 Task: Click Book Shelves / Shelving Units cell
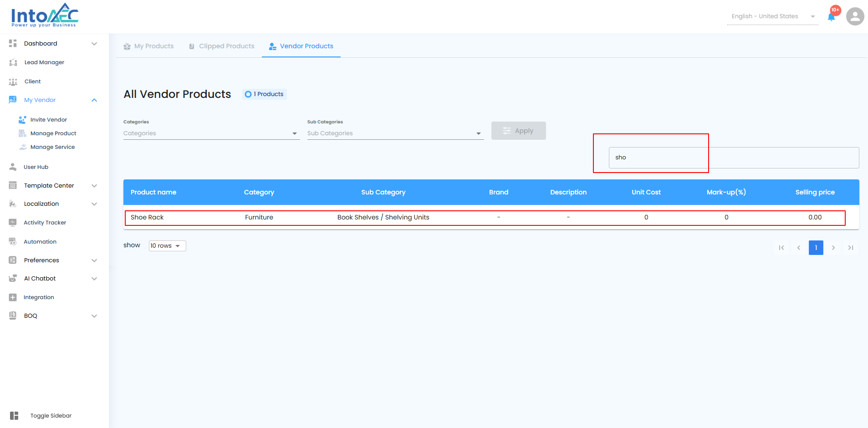pyautogui.click(x=383, y=217)
